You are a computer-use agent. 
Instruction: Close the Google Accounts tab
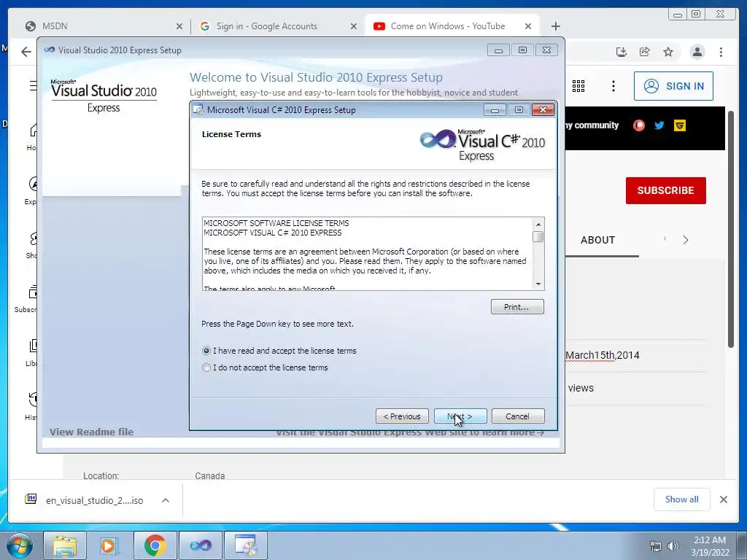354,27
